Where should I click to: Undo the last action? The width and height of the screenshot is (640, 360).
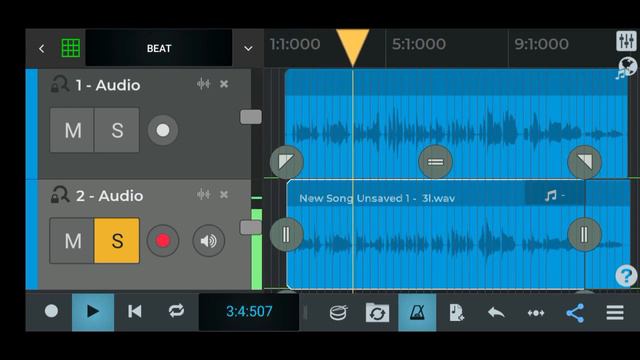(496, 313)
